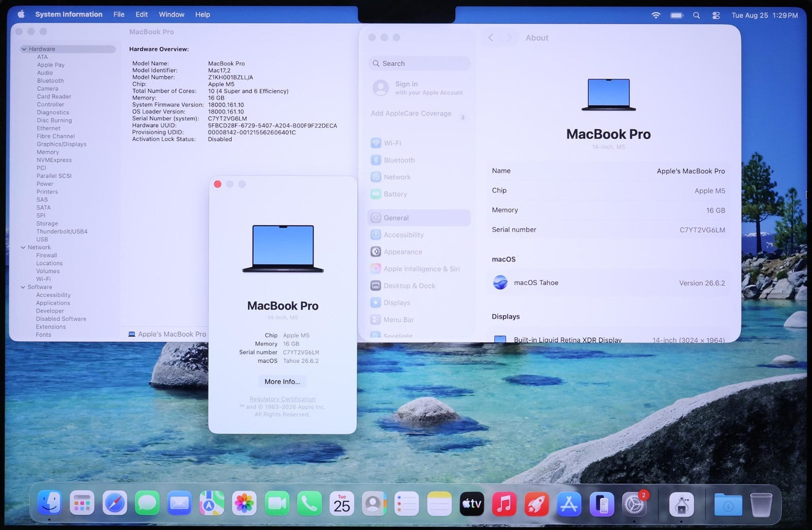
Task: Start FaceTime from the Dock
Action: click(277, 503)
